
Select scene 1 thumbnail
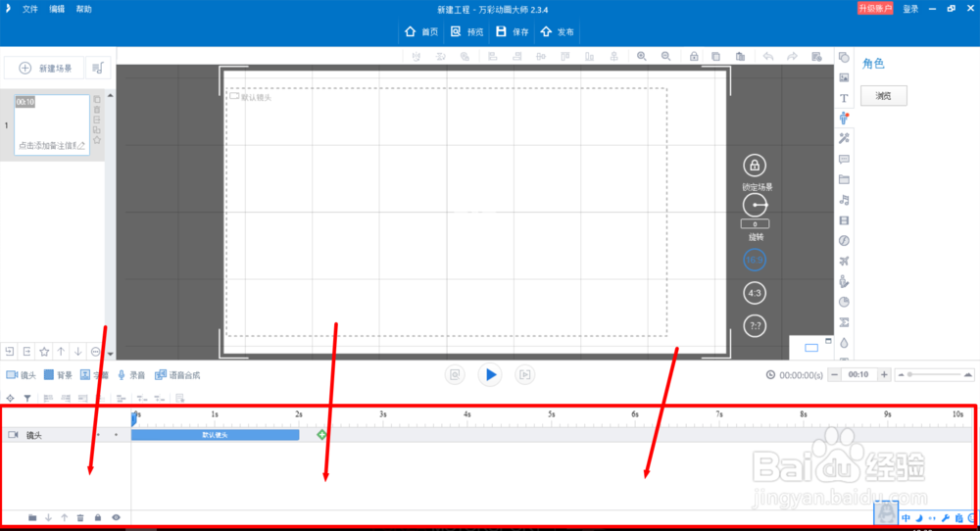(51, 124)
